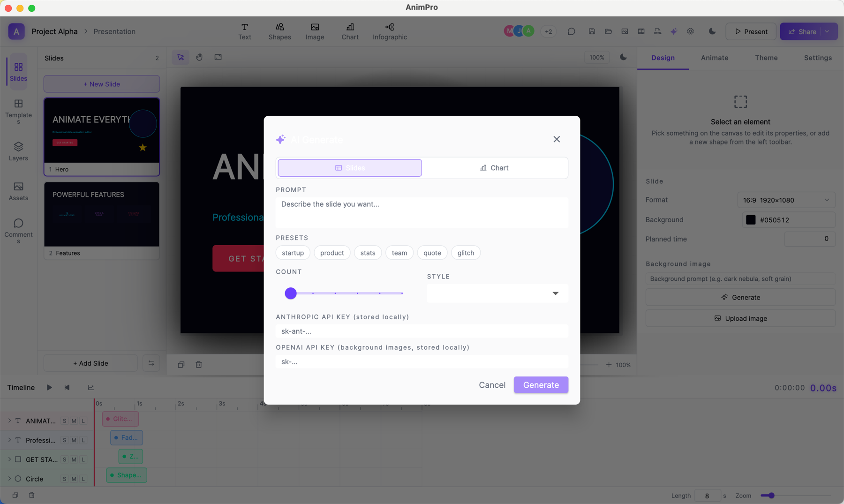Switch AI Generate to Chart mode
Viewport: 844px width, 504px height.
click(494, 168)
